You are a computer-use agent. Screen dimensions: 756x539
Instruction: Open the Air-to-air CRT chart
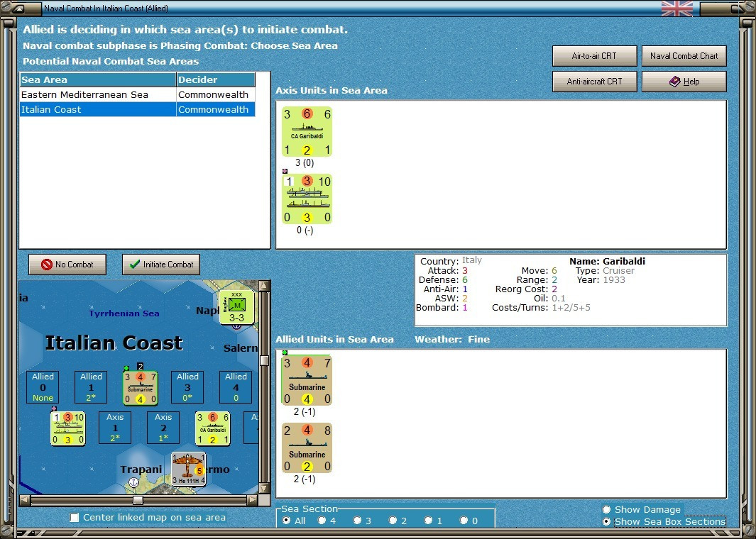point(594,56)
